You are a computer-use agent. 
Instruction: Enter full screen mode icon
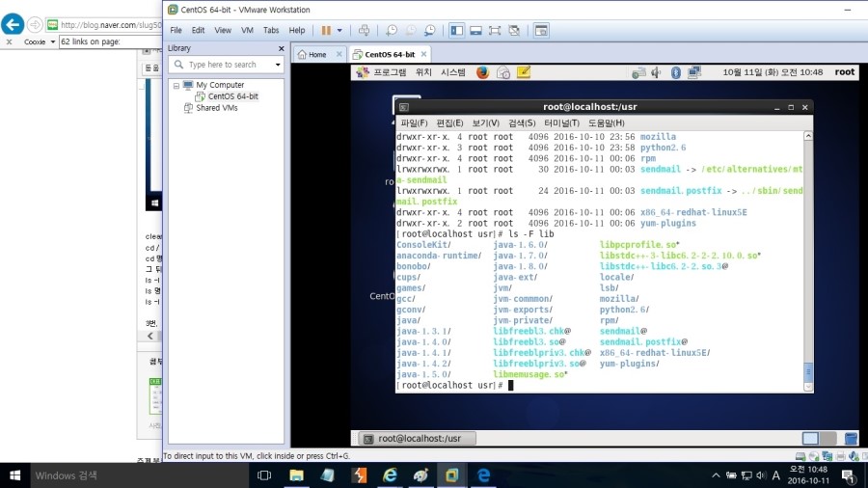[x=495, y=31]
